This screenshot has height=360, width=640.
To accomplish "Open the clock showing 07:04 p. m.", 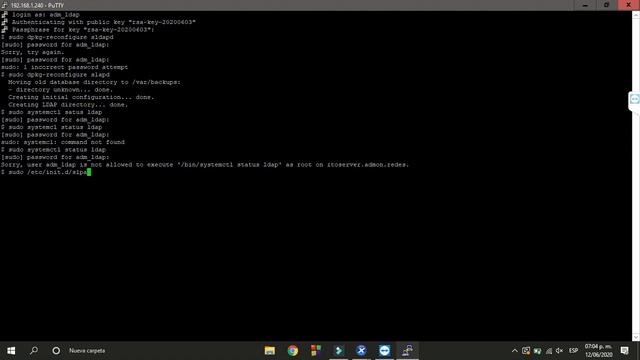I will pyautogui.click(x=598, y=351).
